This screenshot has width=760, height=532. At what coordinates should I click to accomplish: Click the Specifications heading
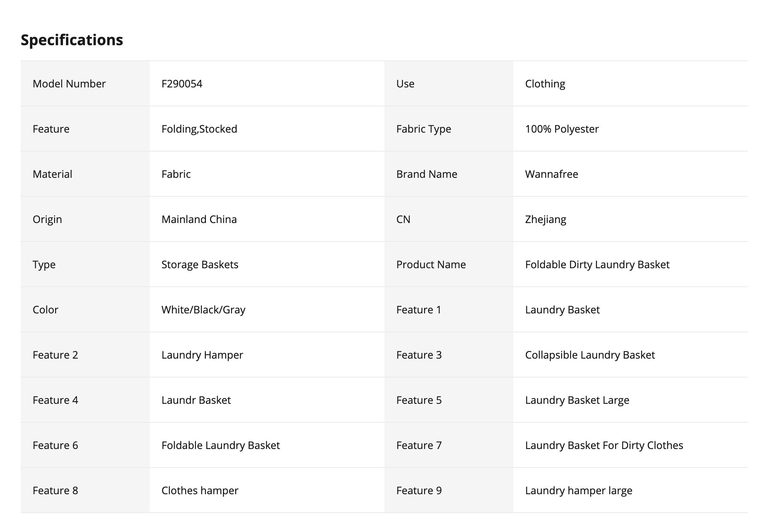tap(72, 40)
